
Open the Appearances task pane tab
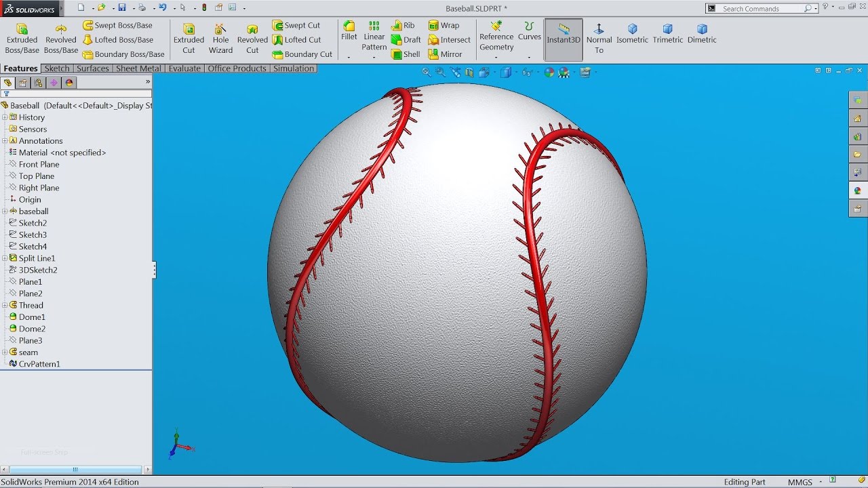point(858,190)
